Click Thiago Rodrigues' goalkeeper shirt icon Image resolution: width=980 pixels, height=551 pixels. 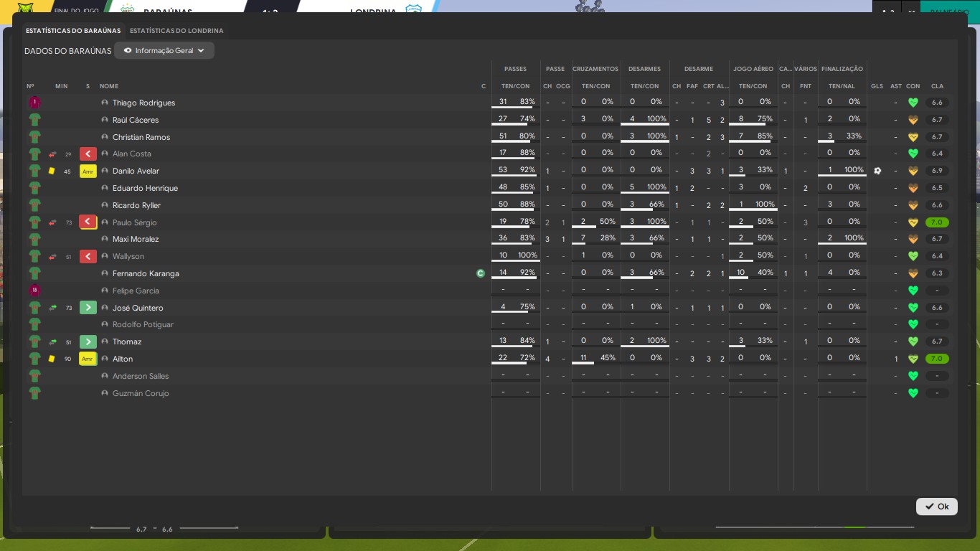click(x=34, y=103)
